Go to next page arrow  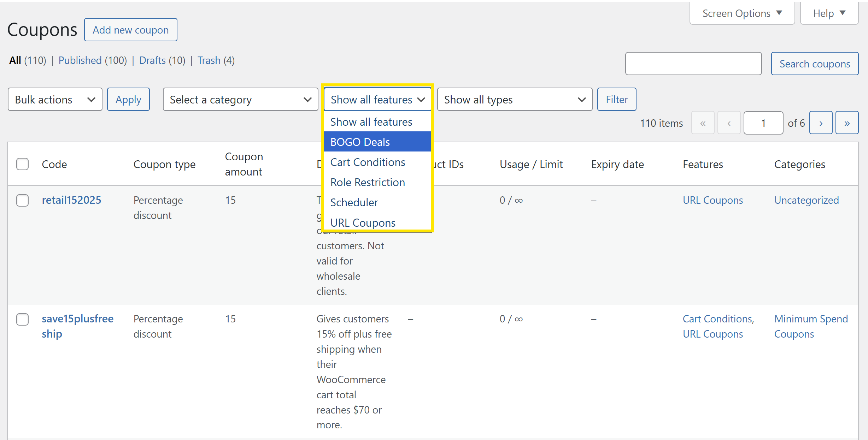pyautogui.click(x=821, y=123)
